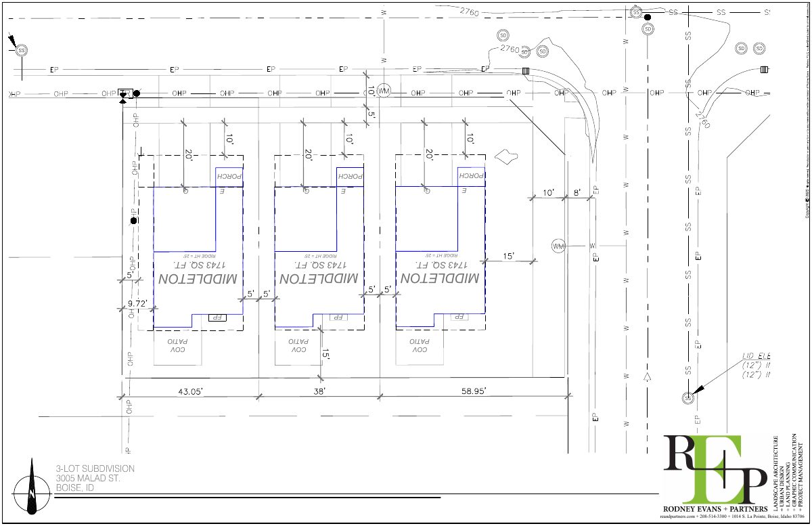The image size is (812, 526).
Task: Select the "3005 MALAD ST." address line
Action: point(88,478)
